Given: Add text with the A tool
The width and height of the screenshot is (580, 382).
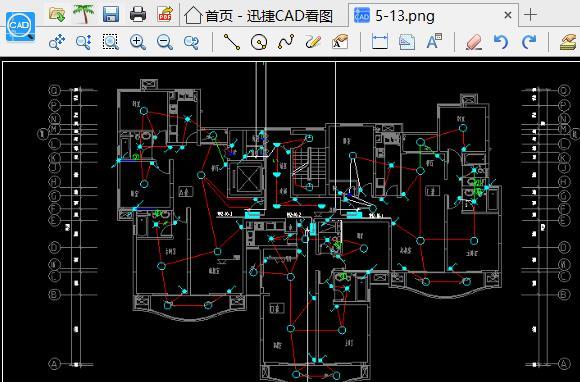Looking at the screenshot, I should (434, 42).
